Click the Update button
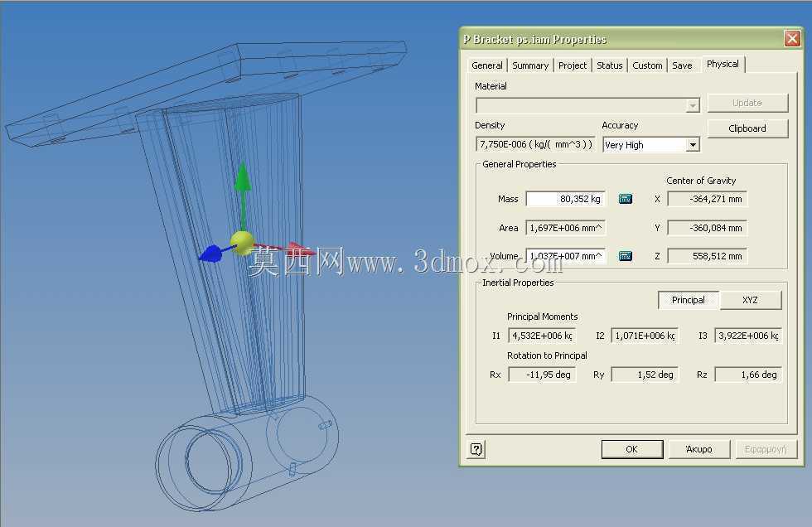The height and width of the screenshot is (527, 812). [x=747, y=103]
